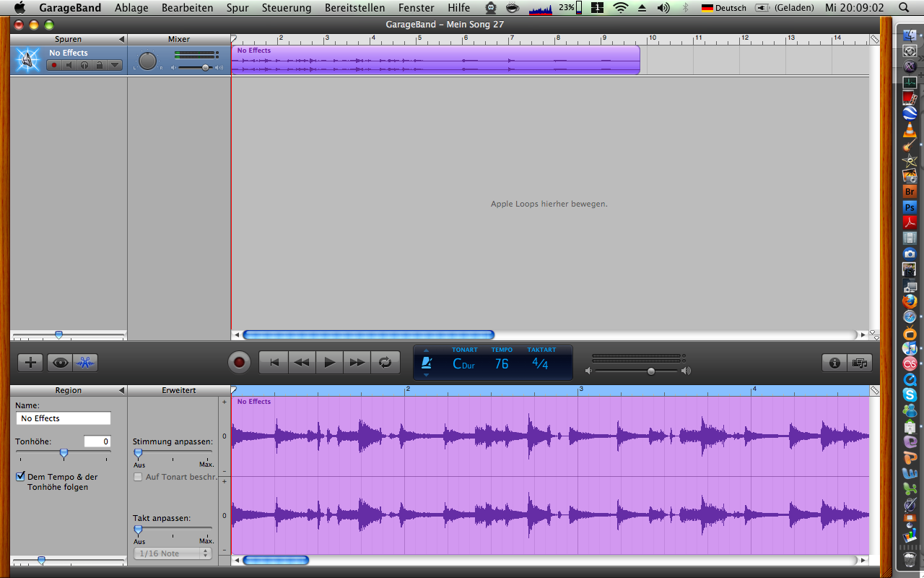Open iTunes from the Dock
The image size is (924, 578).
click(x=910, y=348)
